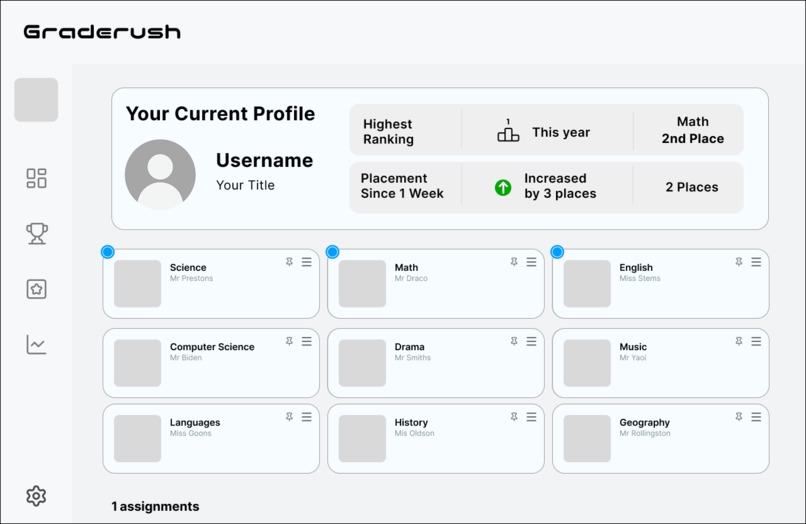Pin the Science card
The image size is (806, 524).
point(289,262)
